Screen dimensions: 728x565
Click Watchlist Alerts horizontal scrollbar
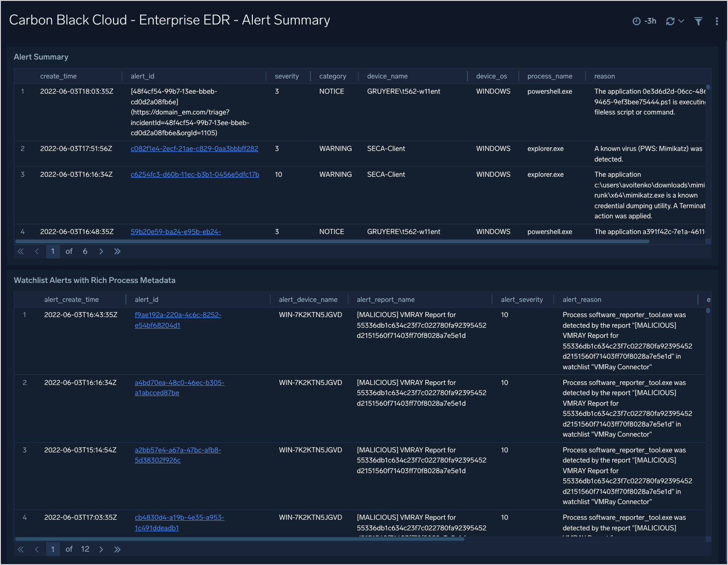point(240,539)
